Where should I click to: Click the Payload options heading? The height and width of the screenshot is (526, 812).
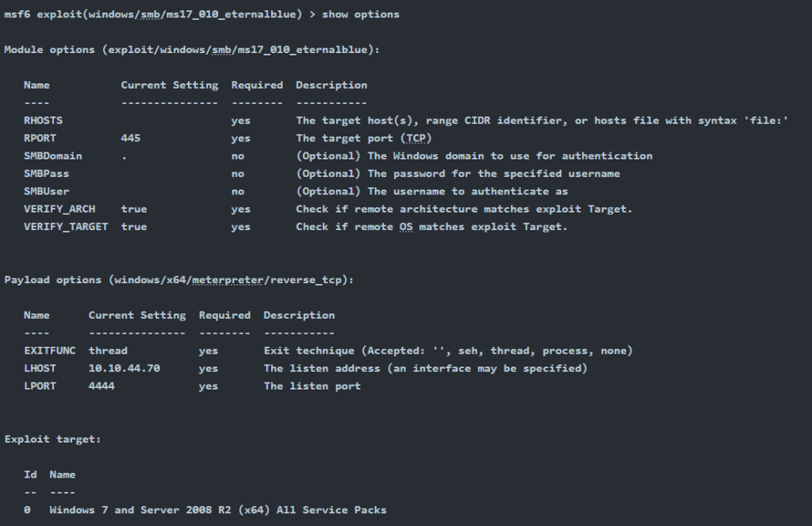pos(178,280)
